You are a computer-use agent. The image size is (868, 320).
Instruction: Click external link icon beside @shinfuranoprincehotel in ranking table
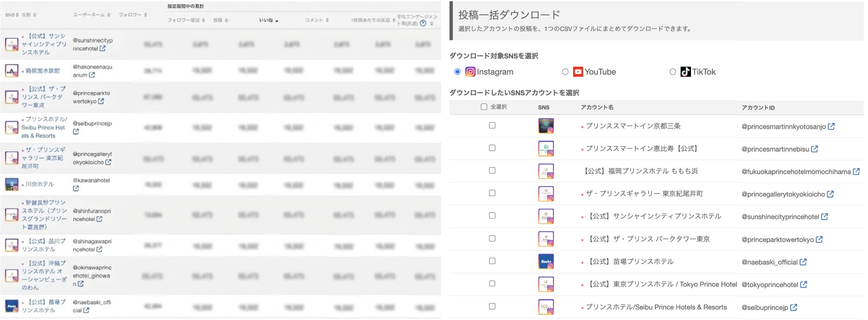(99, 219)
